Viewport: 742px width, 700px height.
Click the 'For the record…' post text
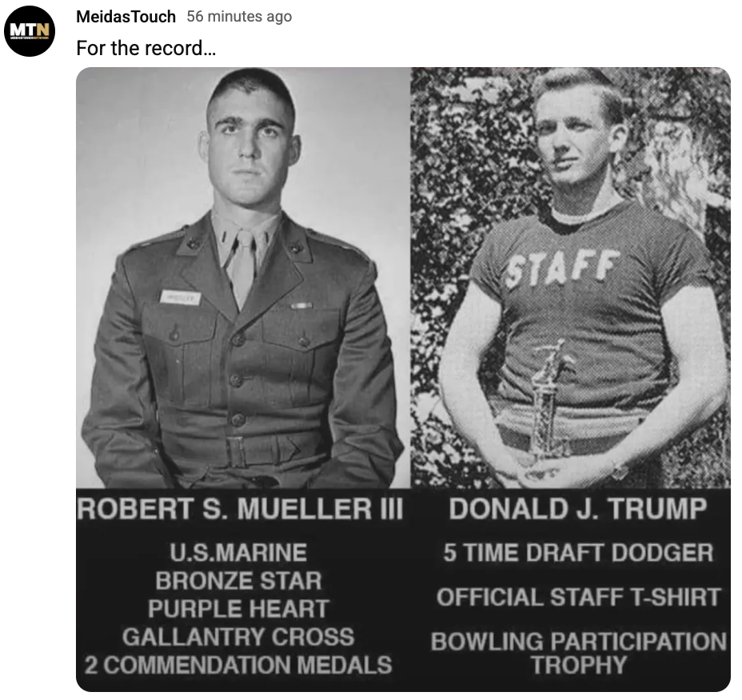[146, 48]
